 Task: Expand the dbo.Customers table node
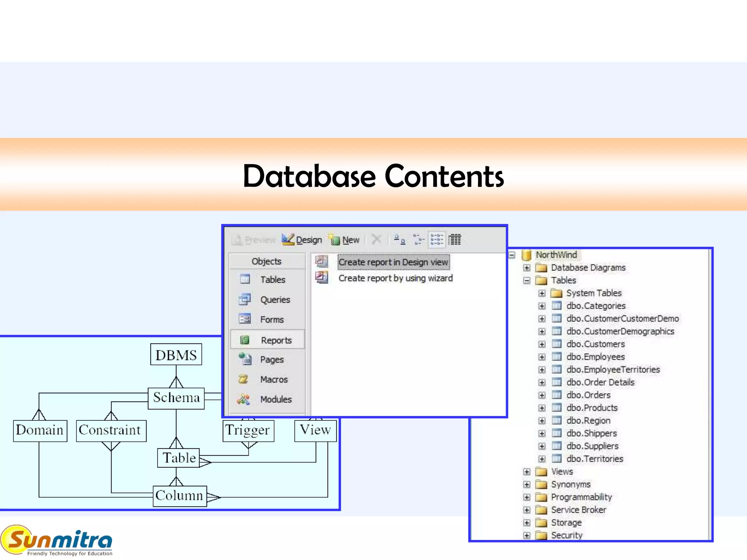click(x=542, y=344)
